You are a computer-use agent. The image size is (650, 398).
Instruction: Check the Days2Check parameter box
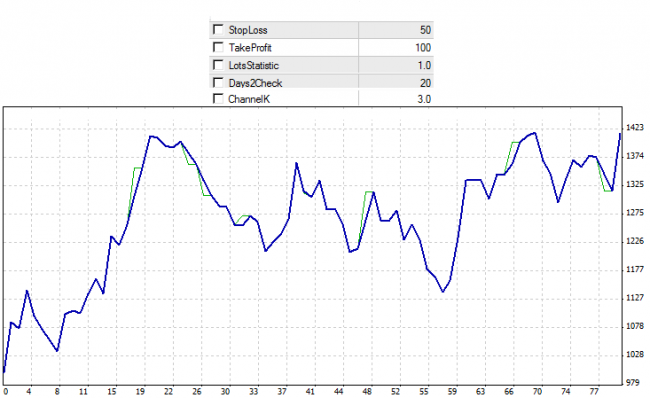(x=218, y=83)
